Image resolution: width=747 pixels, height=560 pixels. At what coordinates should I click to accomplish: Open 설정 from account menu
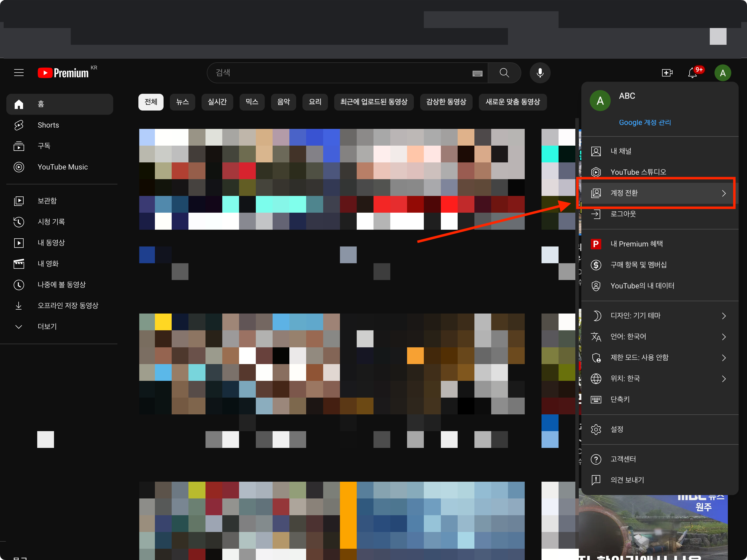click(617, 429)
